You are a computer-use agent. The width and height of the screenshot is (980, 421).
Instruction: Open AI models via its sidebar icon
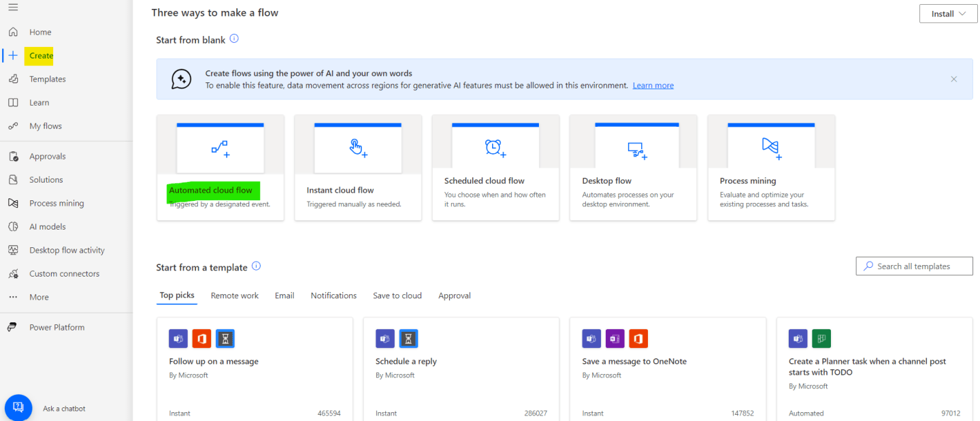pyautogui.click(x=13, y=227)
